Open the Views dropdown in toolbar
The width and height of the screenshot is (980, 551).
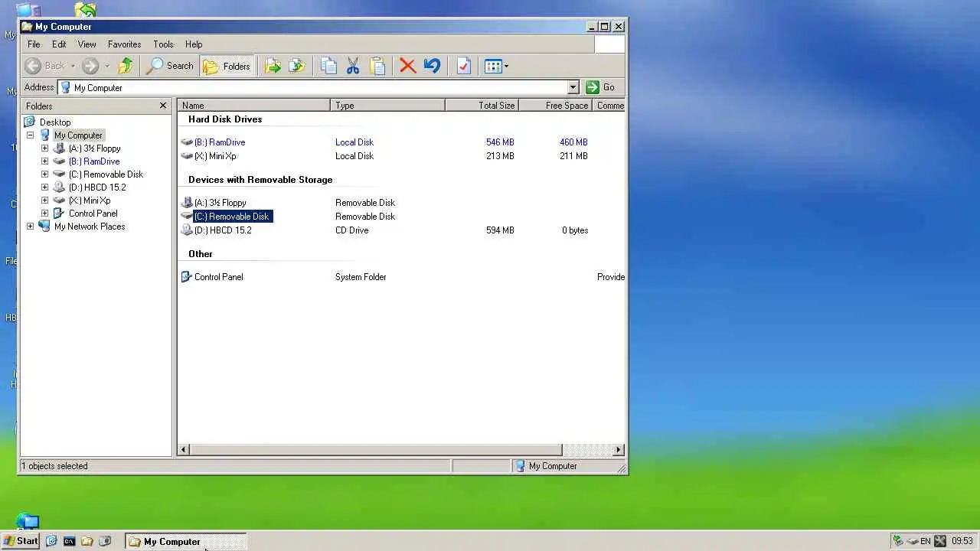[496, 66]
